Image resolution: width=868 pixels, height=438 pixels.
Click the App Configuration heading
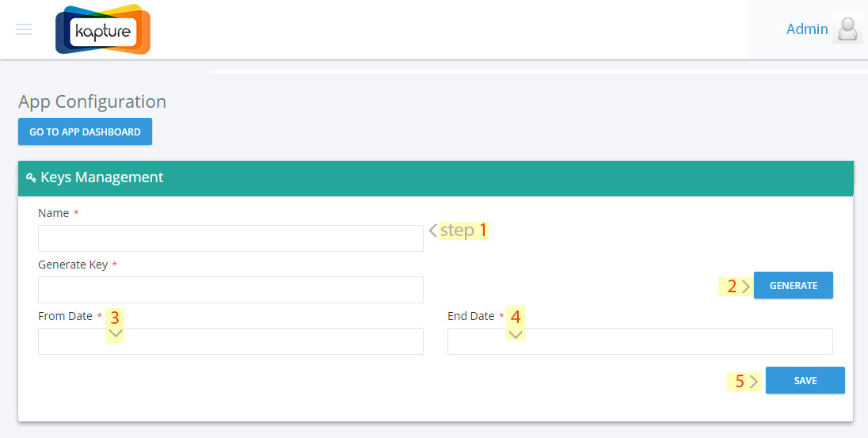point(93,102)
